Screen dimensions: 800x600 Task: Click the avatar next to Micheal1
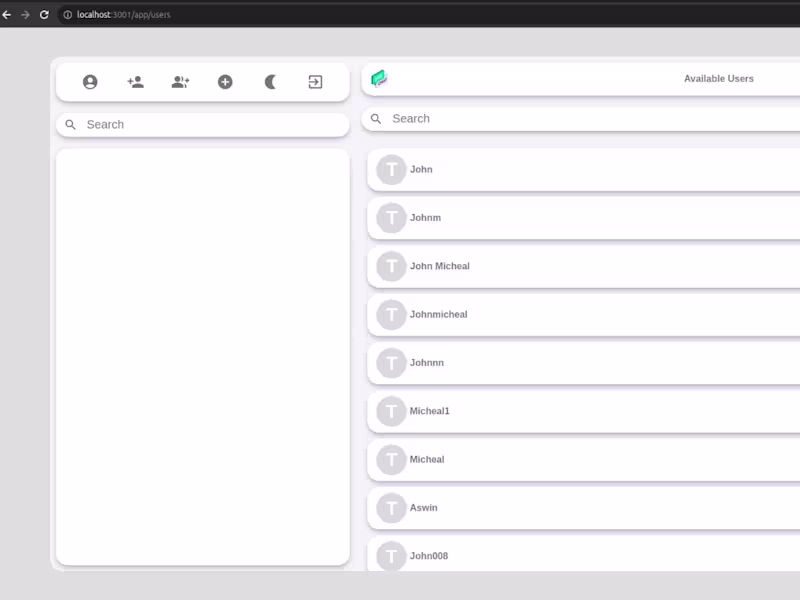coord(391,411)
